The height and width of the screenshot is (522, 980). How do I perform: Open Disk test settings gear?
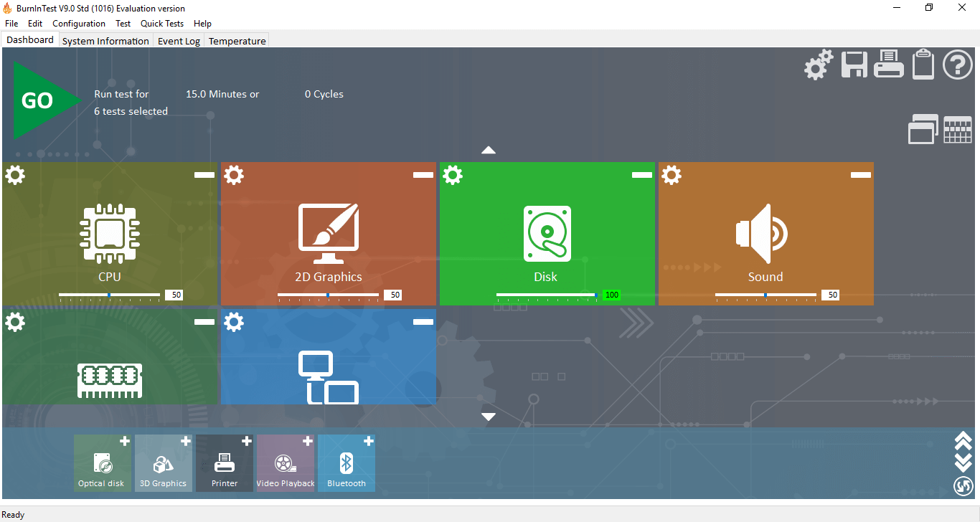click(x=452, y=175)
